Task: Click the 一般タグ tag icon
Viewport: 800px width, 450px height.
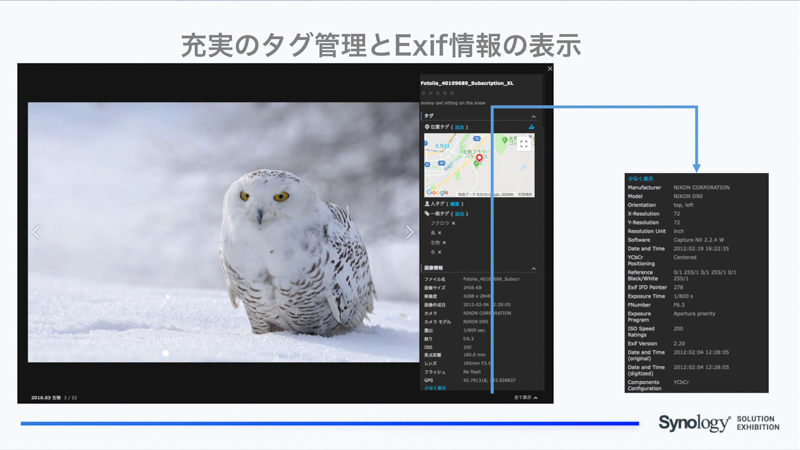Action: [x=427, y=214]
